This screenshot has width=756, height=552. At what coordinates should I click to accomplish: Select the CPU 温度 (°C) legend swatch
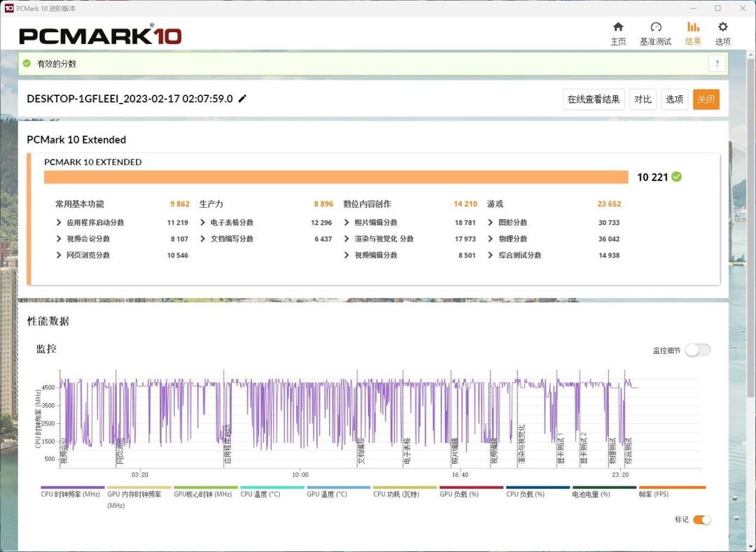coord(272,488)
